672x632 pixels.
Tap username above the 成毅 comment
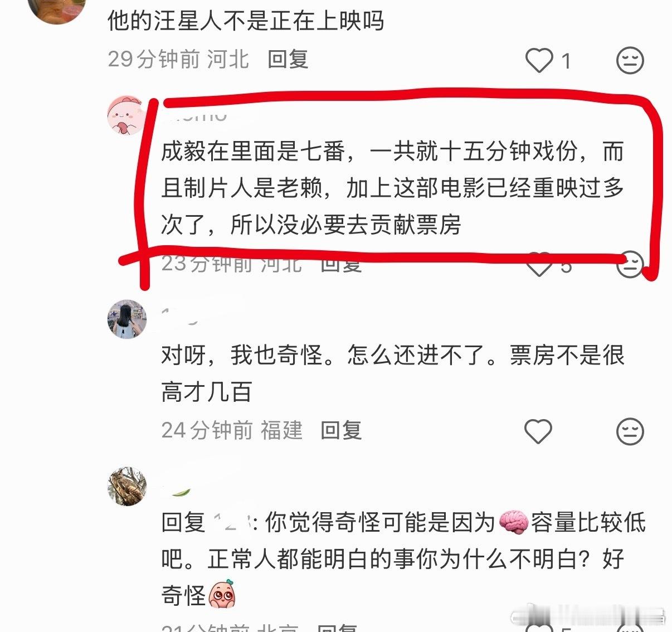[196, 115]
